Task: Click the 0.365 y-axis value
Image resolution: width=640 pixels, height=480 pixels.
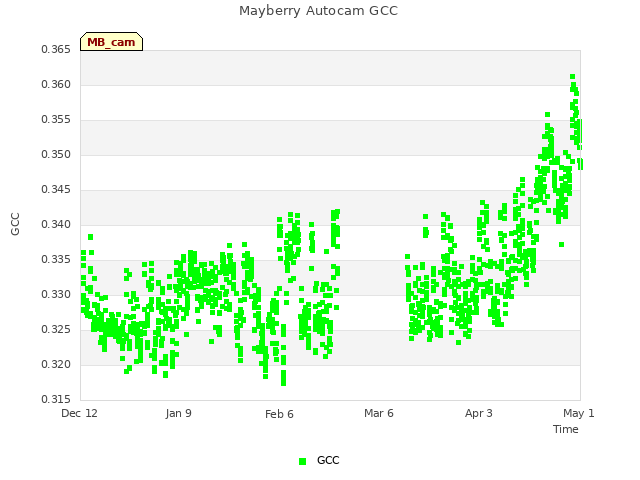Action: pos(56,49)
